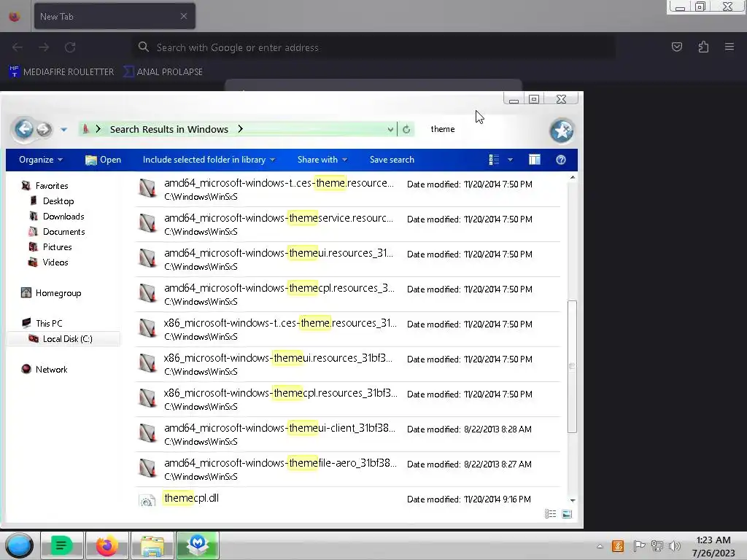Click Open in the command bar
747x560 pixels.
click(x=103, y=160)
